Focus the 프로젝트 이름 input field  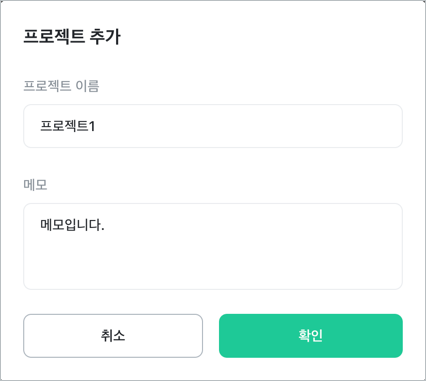click(x=213, y=126)
